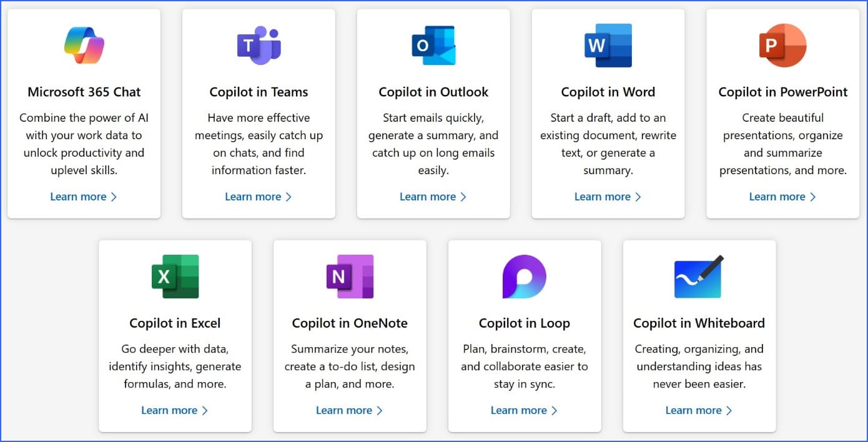Image resolution: width=868 pixels, height=442 pixels.
Task: Open Learn more for Copilot in Excel
Action: pos(170,410)
